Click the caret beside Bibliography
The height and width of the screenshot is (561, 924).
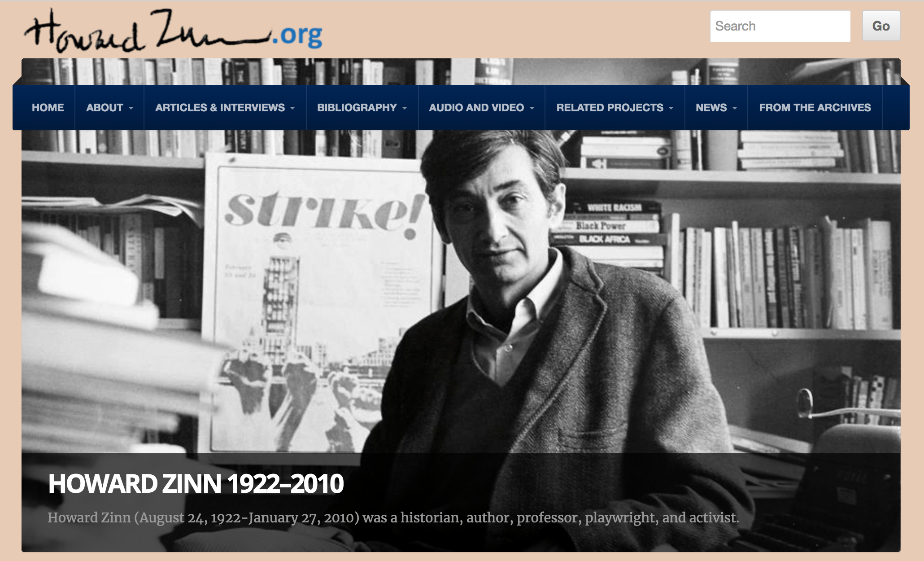point(405,108)
